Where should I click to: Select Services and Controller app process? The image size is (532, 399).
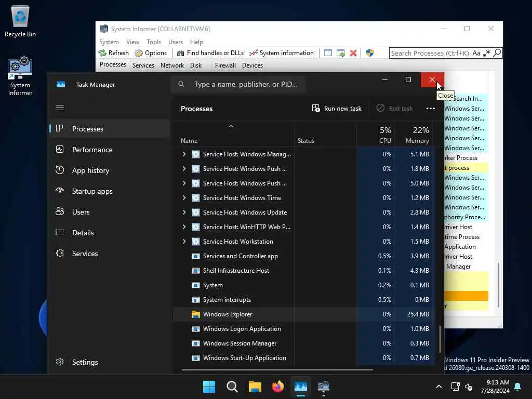[x=304, y=256]
